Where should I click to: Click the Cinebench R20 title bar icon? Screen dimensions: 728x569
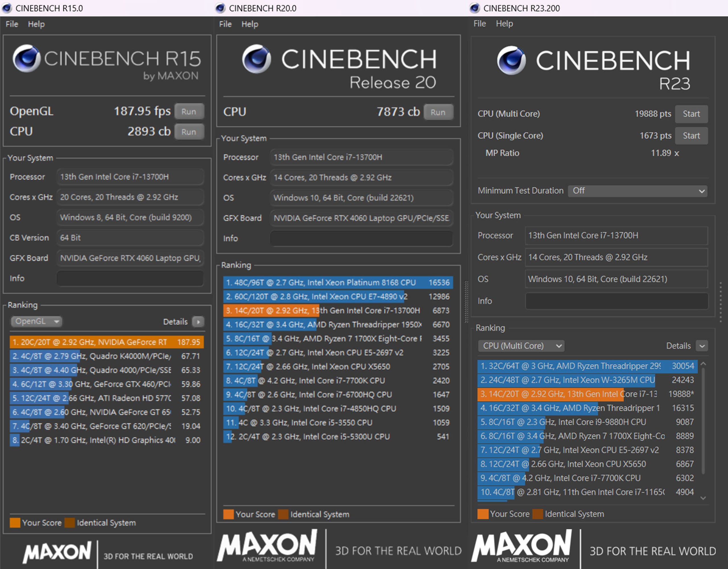pos(220,8)
